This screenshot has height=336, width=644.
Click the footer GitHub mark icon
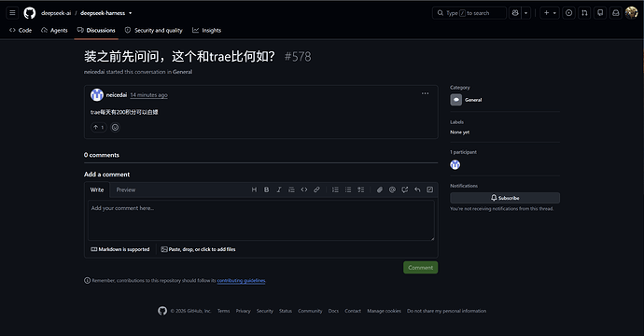pos(162,311)
